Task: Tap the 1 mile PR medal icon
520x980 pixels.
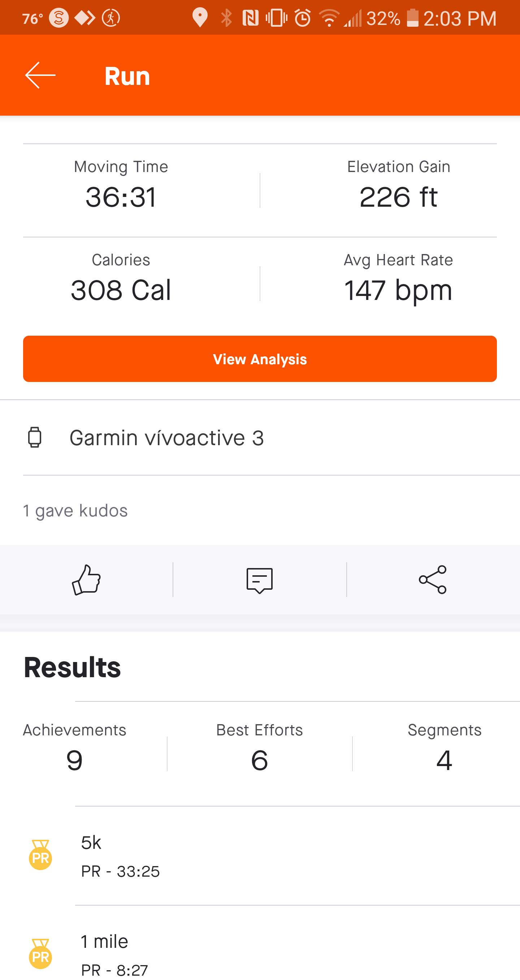Action: tap(41, 954)
